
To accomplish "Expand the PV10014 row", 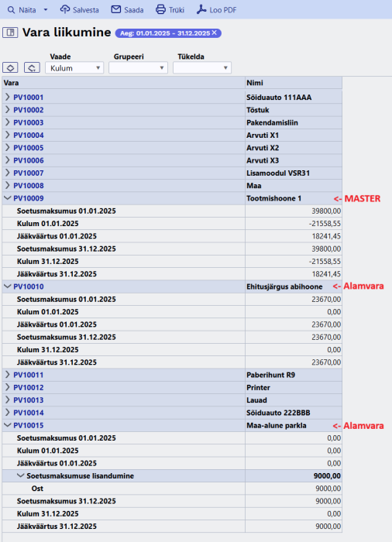I will [7, 413].
